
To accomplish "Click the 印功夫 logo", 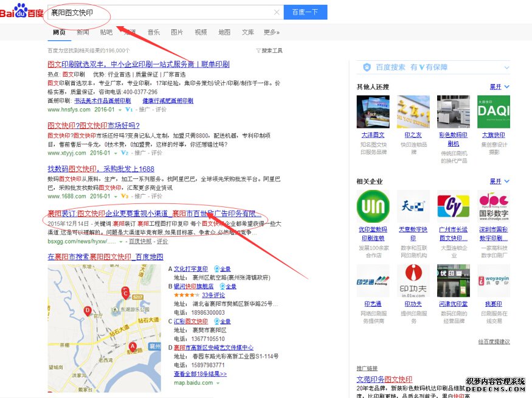I will pos(413,281).
